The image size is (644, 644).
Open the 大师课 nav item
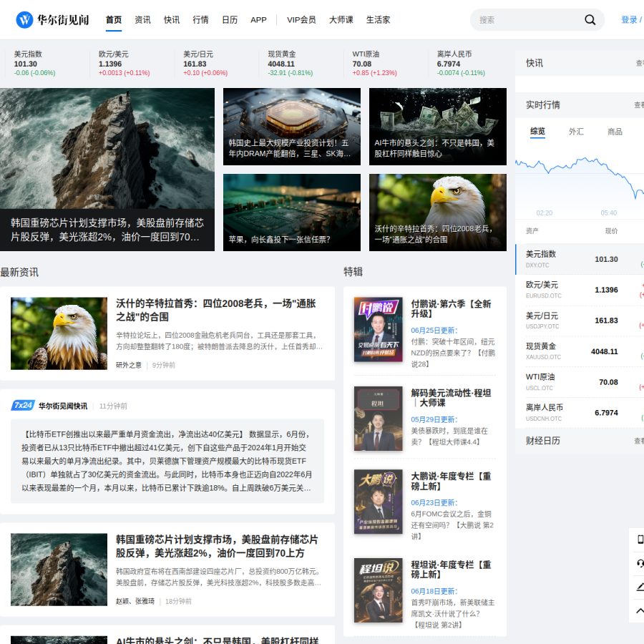pos(341,20)
